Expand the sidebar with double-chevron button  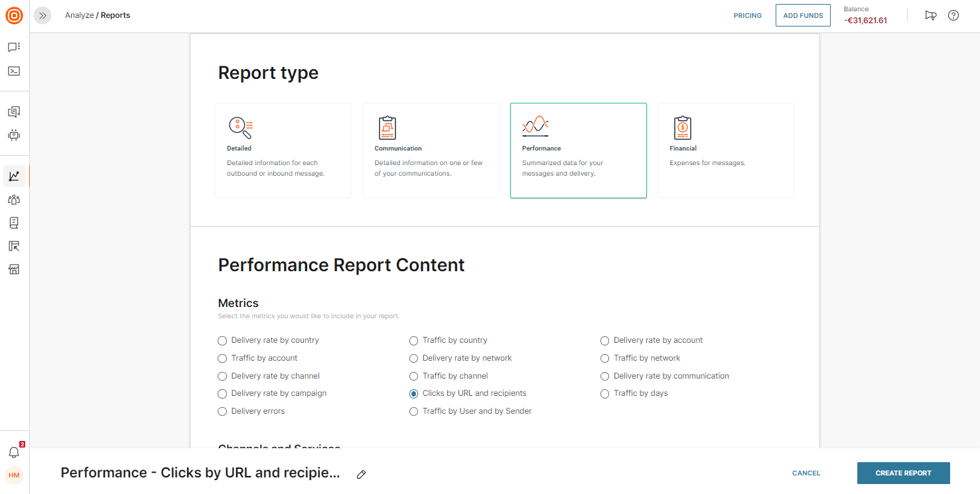[42, 15]
